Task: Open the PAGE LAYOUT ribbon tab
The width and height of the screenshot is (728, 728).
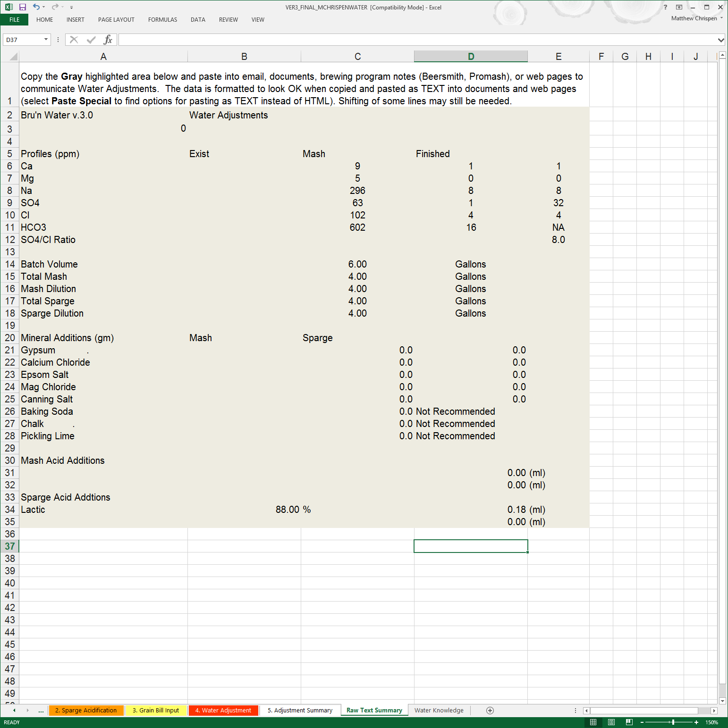Action: [116, 20]
